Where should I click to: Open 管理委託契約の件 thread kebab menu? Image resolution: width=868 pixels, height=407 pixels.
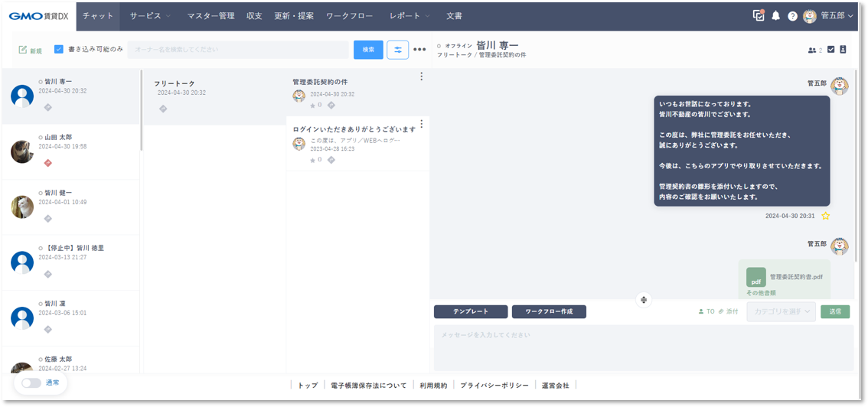tap(421, 77)
